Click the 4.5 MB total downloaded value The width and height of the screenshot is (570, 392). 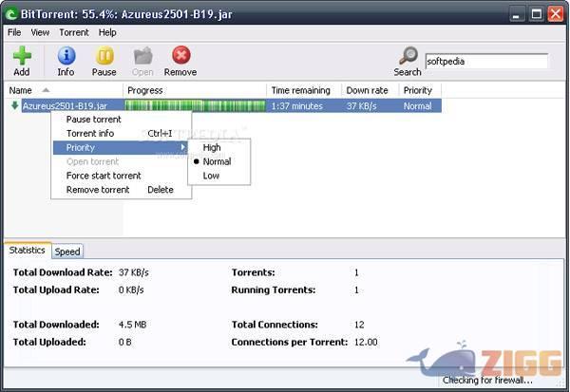click(x=132, y=325)
